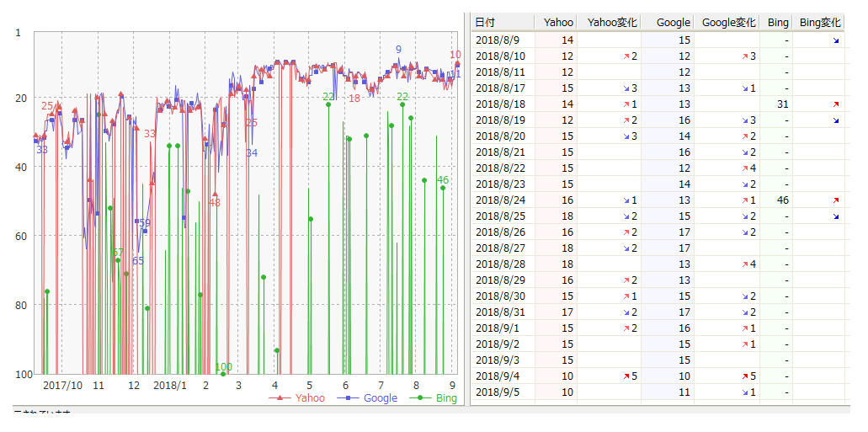Click the Yahoo column header
Image resolution: width=868 pixels, height=432 pixels.
point(555,22)
